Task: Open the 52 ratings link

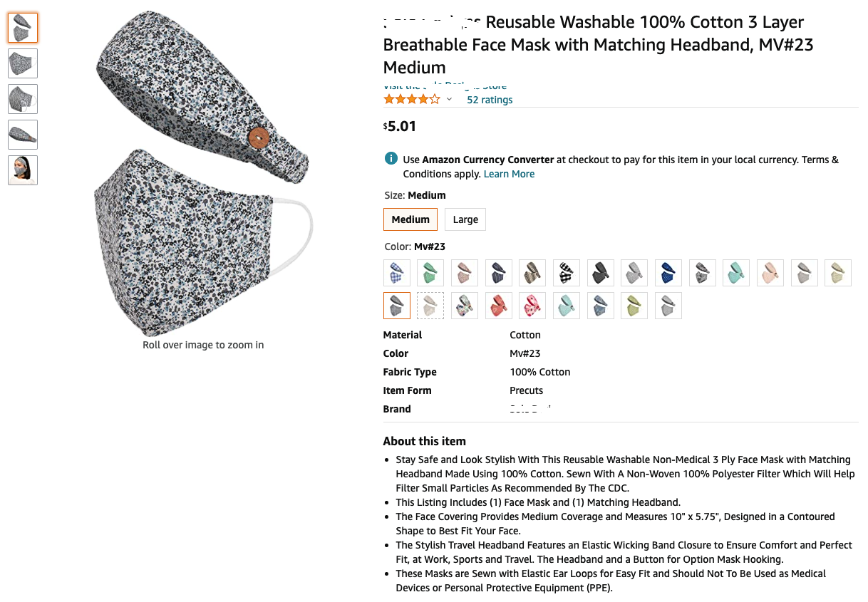Action: click(x=490, y=100)
